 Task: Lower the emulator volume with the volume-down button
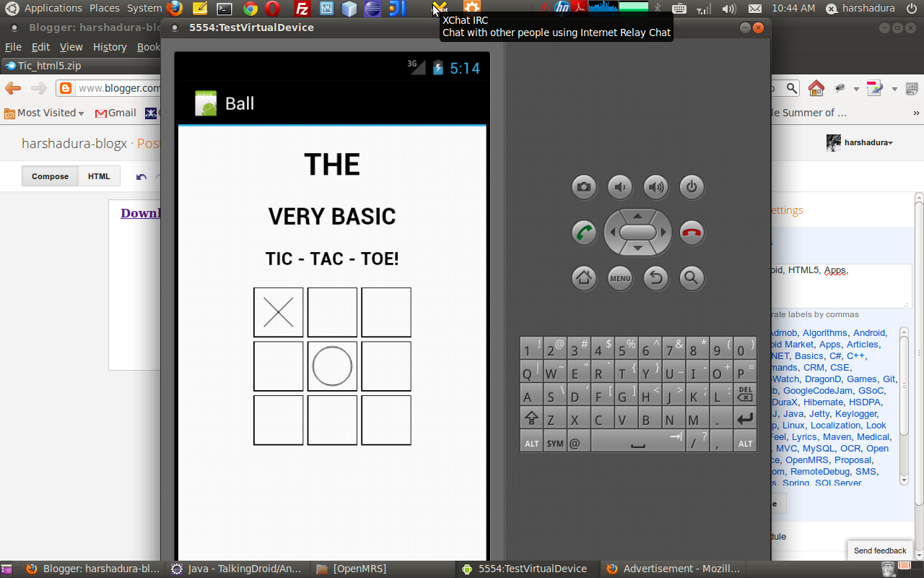click(619, 187)
